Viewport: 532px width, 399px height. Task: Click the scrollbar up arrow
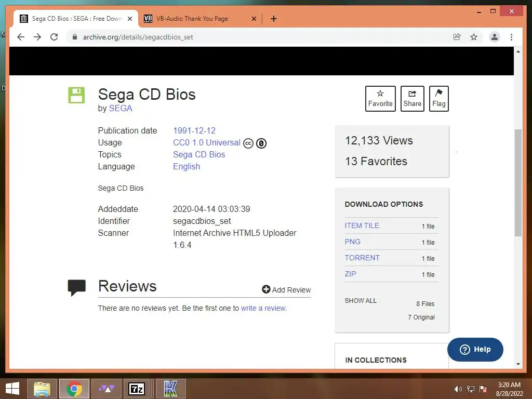click(518, 51)
